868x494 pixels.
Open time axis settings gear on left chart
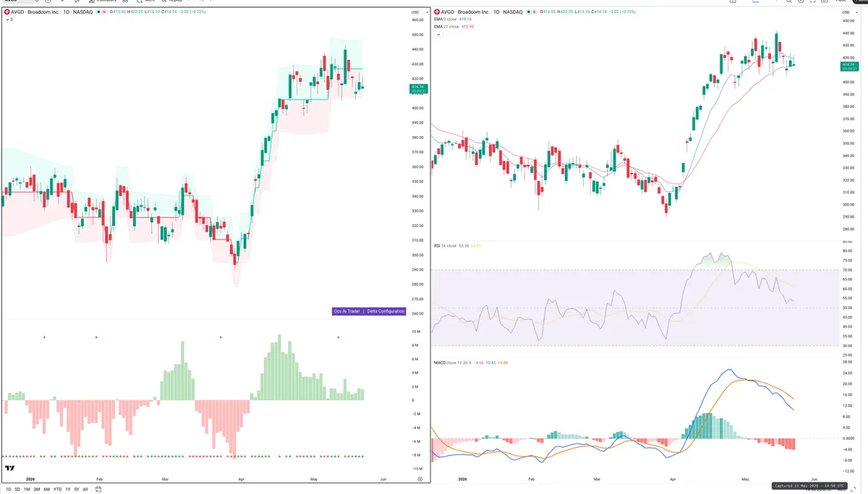(420, 479)
